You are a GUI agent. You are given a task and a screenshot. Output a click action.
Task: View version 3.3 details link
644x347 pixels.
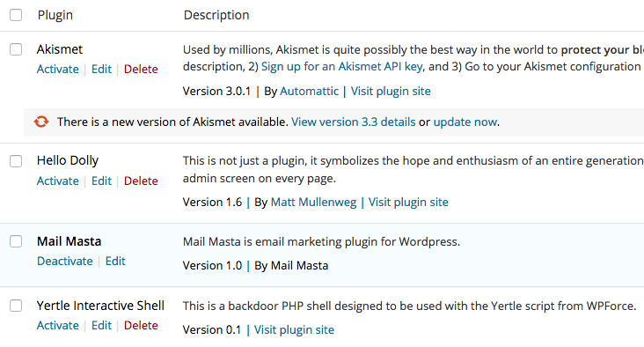pos(354,122)
